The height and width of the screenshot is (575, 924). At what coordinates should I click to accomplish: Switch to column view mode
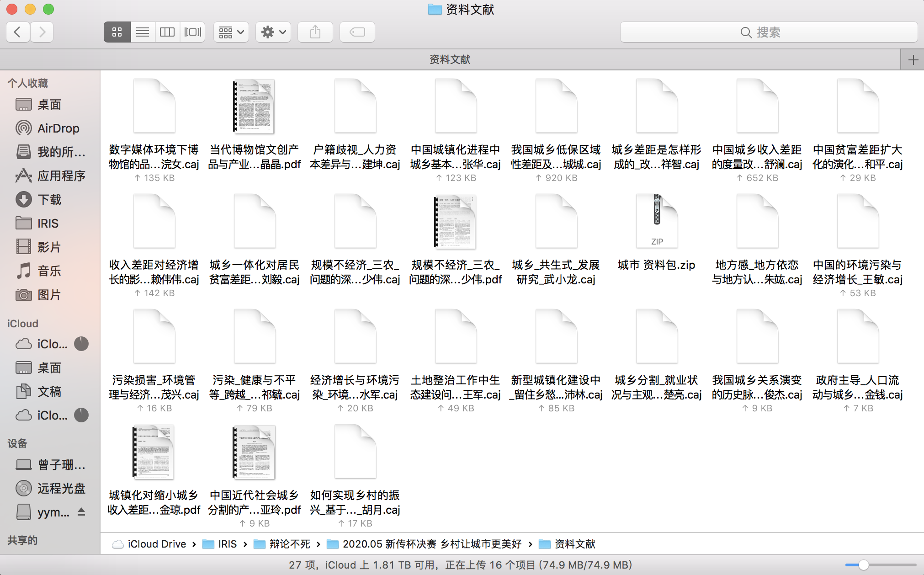click(x=167, y=32)
